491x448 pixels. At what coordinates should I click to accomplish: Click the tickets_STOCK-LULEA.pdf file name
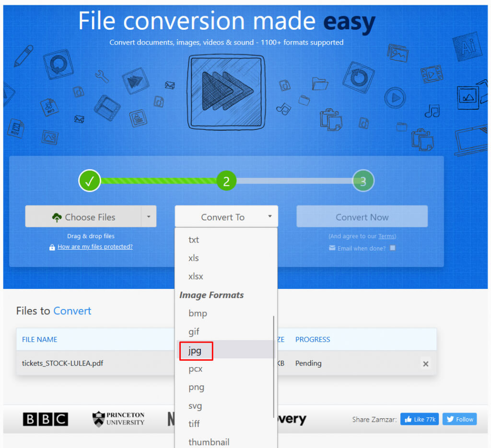pos(62,363)
